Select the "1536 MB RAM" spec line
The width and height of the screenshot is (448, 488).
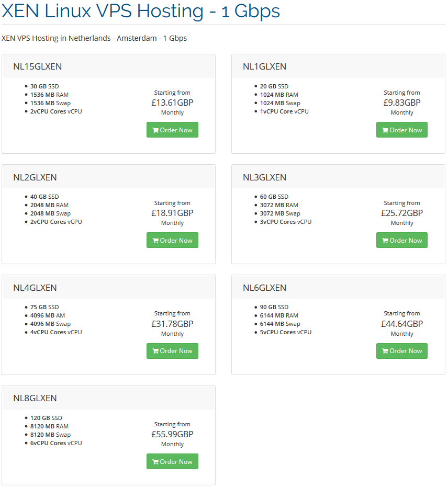[49, 95]
